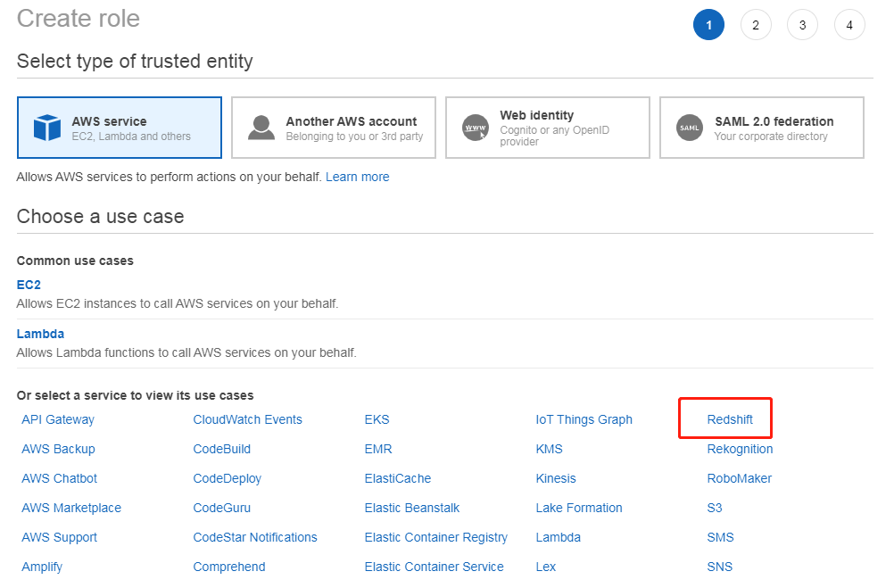
Task: Select SNS service
Action: [720, 567]
